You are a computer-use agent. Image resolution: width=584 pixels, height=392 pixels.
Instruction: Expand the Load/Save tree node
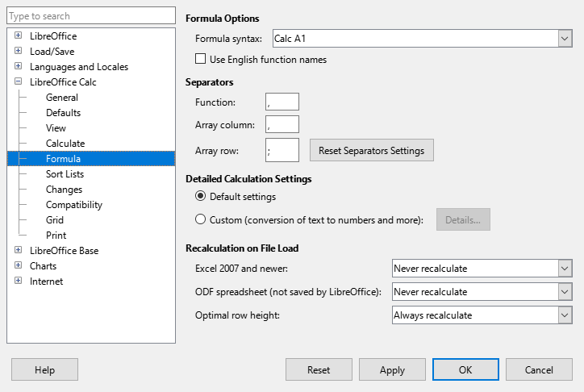pyautogui.click(x=19, y=52)
